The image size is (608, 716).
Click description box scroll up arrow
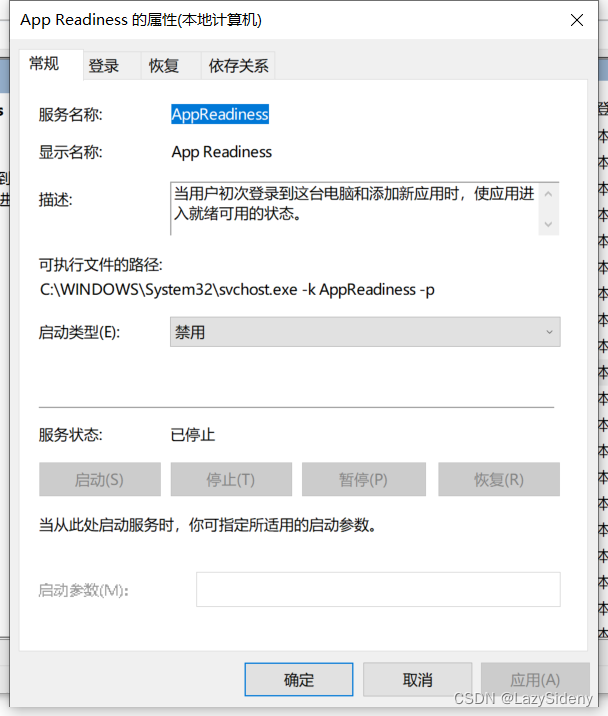(x=549, y=194)
